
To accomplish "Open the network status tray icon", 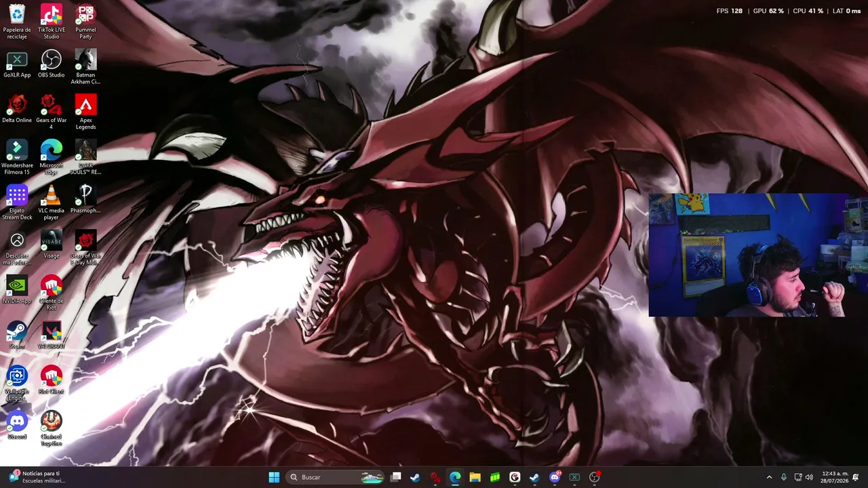I will [x=798, y=477].
